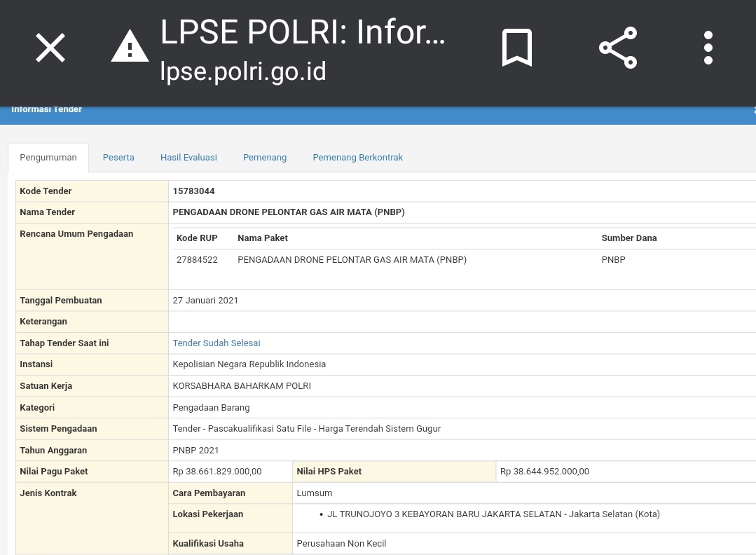Screen dimensions: 756x555
Task: Go to the Pemenang tab
Action: (x=265, y=157)
